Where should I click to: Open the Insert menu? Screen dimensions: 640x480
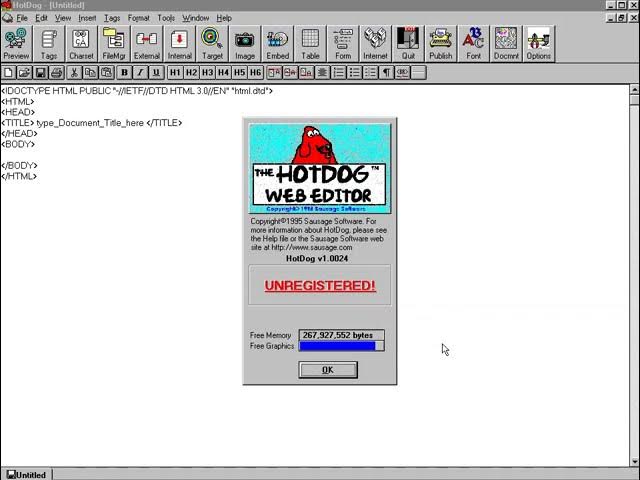(x=87, y=18)
